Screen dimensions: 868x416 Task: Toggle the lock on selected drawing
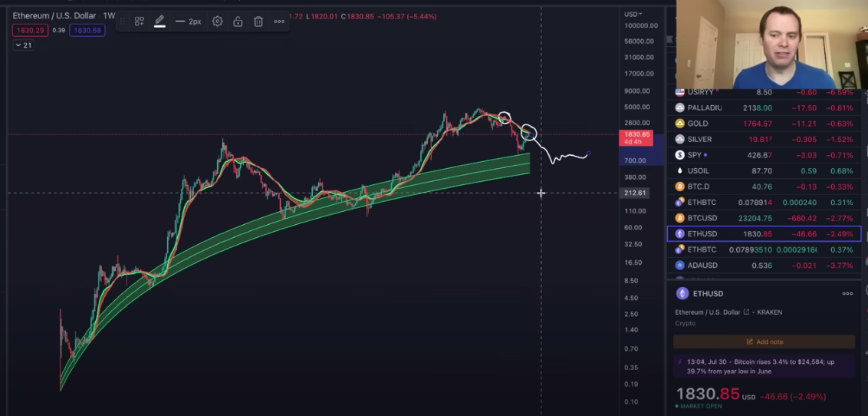[x=238, y=21]
